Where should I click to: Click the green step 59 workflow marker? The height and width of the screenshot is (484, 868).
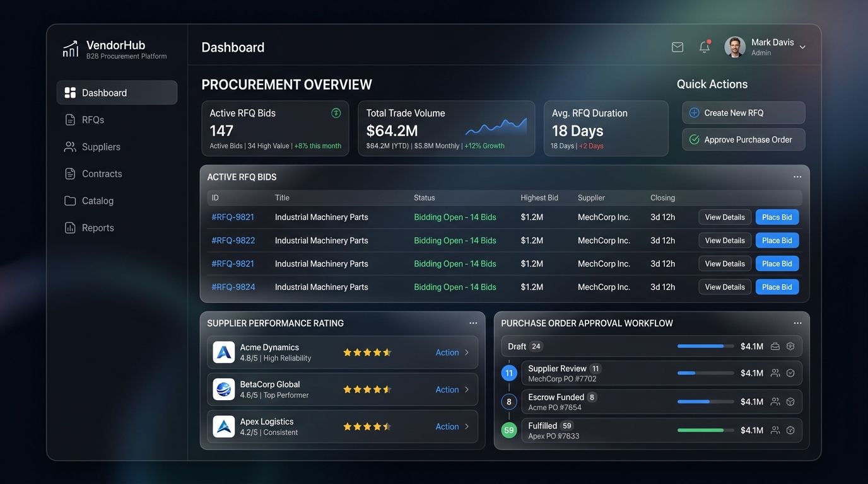pos(509,430)
